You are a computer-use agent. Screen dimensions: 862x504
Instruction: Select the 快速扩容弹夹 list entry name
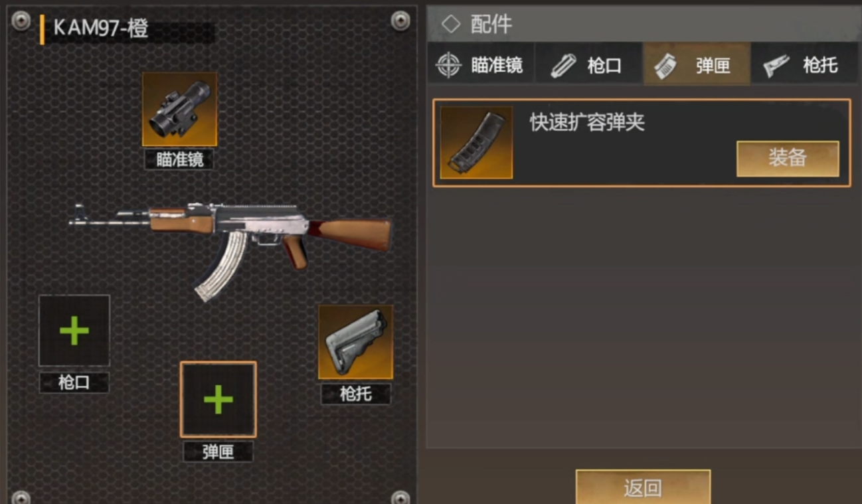click(587, 123)
